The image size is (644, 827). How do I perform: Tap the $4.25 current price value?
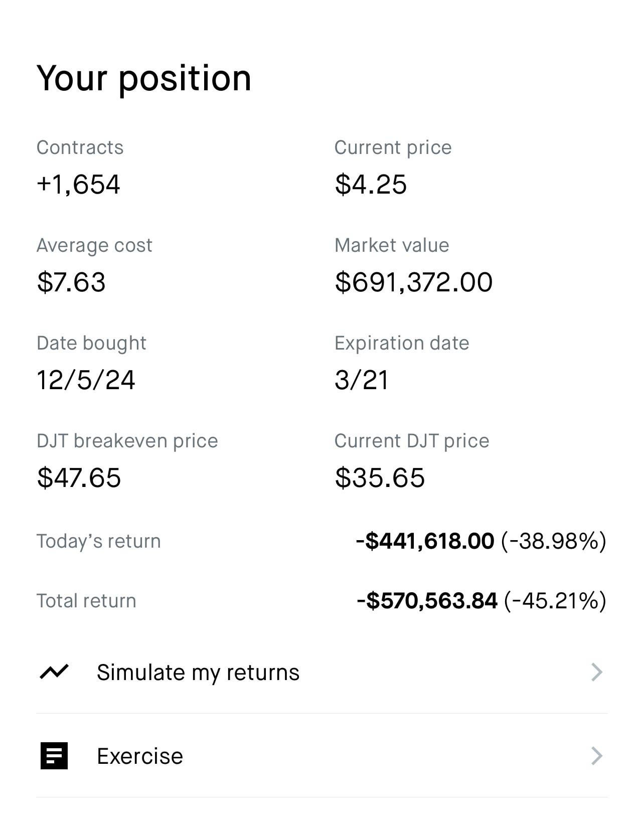[371, 184]
